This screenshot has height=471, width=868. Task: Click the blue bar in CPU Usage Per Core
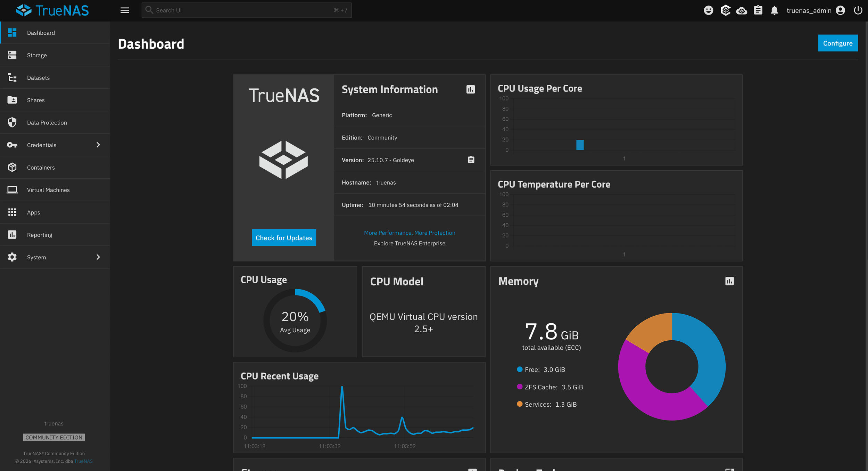point(580,145)
